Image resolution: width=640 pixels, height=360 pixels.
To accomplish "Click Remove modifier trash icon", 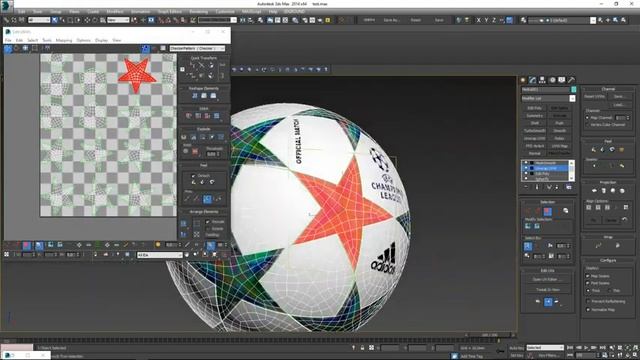I will (558, 187).
